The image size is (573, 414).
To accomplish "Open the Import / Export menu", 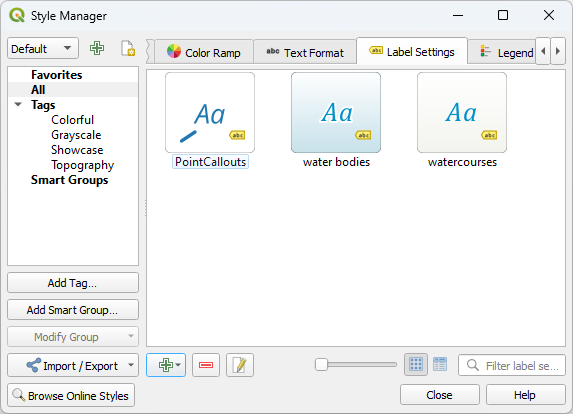I will (73, 365).
